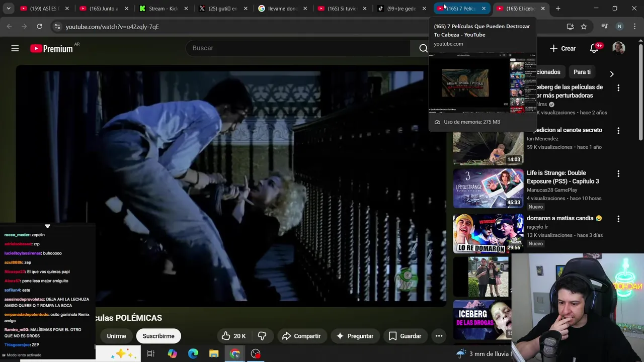
Task: Go back to the previous page
Action: click(x=9, y=27)
